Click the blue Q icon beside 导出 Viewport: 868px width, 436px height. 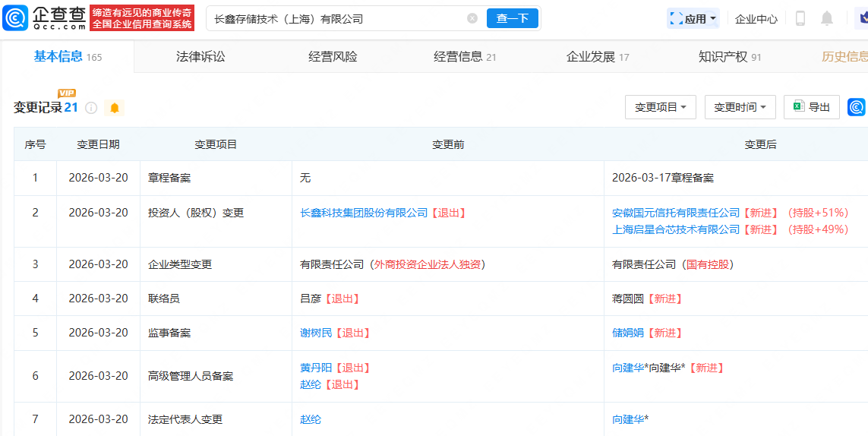857,107
